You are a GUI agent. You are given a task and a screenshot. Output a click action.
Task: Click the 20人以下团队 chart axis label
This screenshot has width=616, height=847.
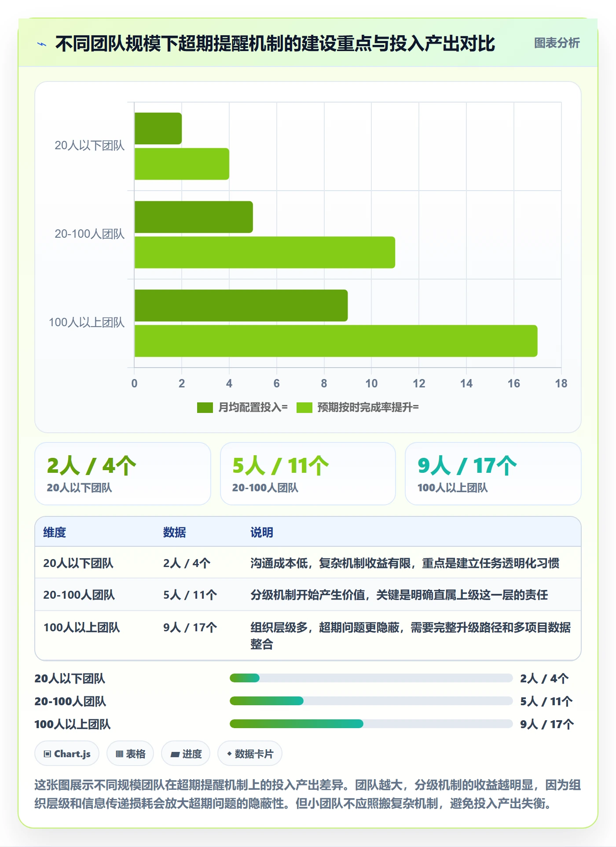90,146
